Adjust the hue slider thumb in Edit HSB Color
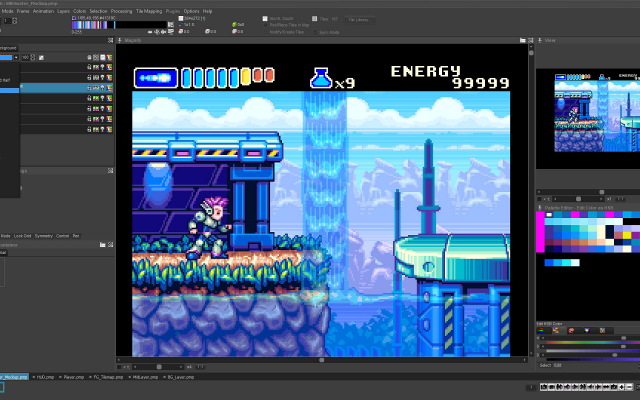The height and width of the screenshot is (400, 640). click(624, 338)
